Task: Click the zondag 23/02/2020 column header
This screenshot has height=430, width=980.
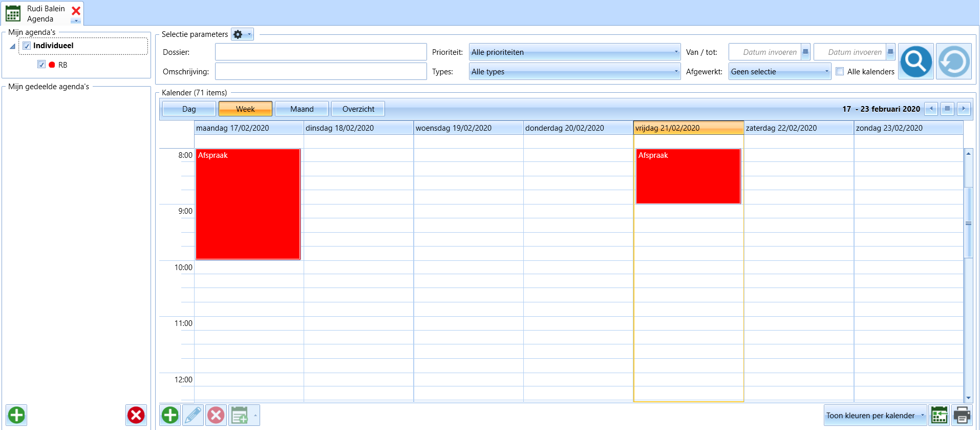Action: pyautogui.click(x=909, y=128)
